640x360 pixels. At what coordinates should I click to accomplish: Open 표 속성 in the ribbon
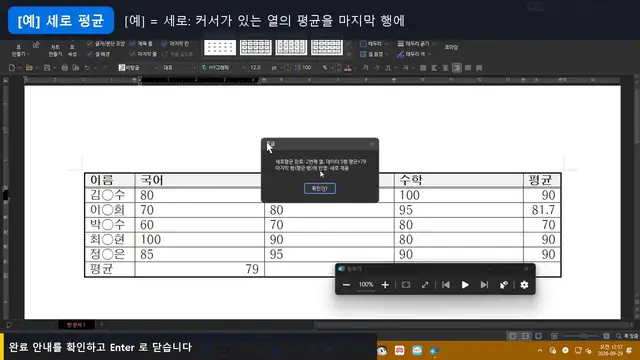[72, 50]
